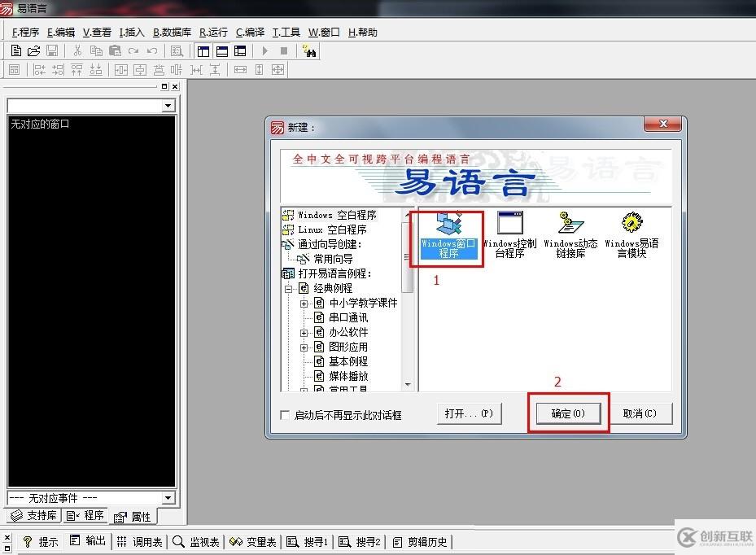
Task: Click the 确定(O) button
Action: coord(568,413)
